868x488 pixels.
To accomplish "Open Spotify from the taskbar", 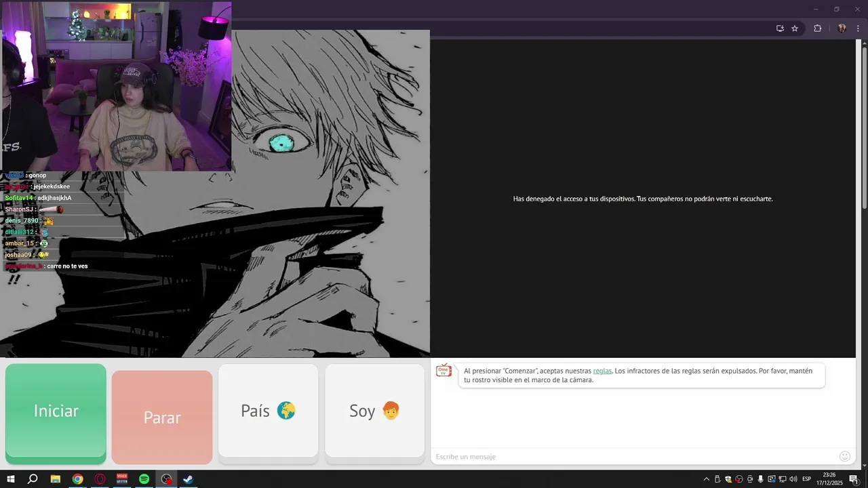I will point(144,479).
